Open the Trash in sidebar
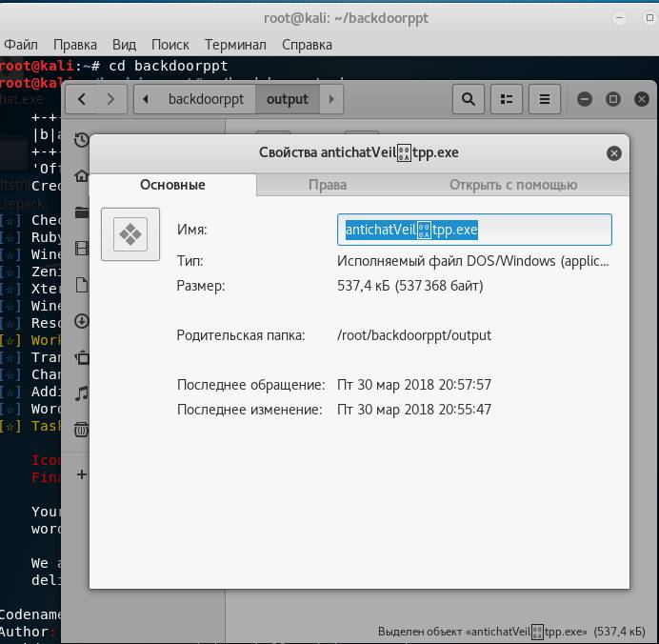 point(81,430)
